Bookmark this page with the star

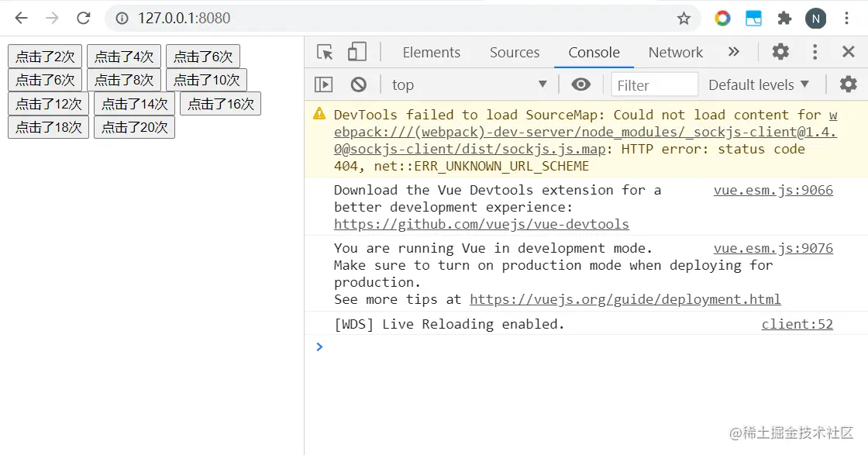click(684, 18)
